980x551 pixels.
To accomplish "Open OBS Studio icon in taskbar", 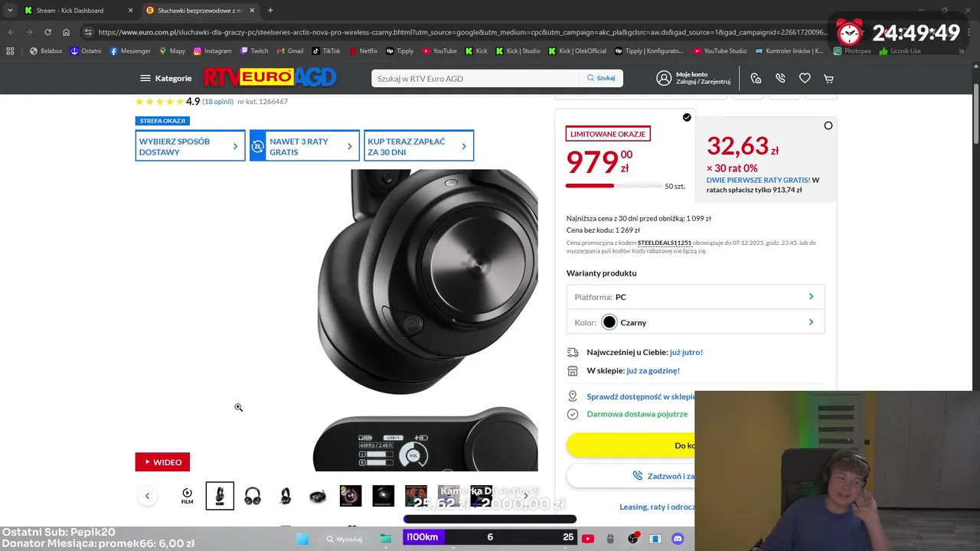I will [632, 538].
